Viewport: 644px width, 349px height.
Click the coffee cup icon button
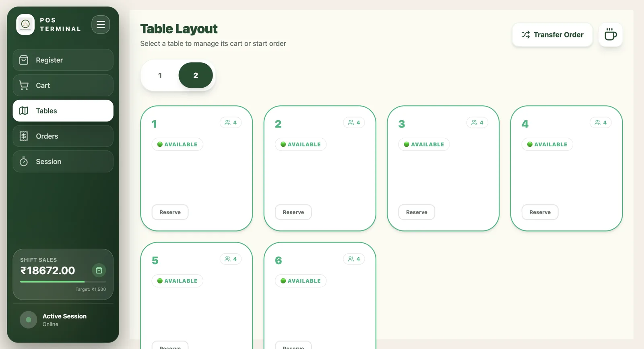(611, 35)
